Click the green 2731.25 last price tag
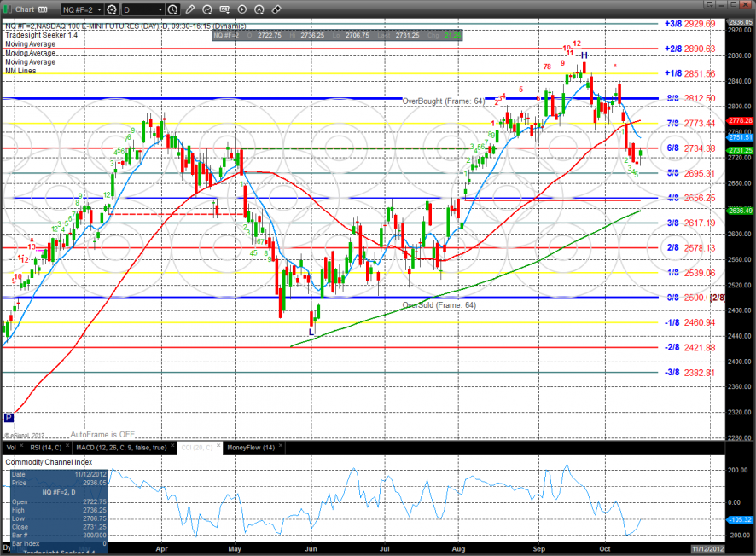756x556 pixels. (x=740, y=150)
